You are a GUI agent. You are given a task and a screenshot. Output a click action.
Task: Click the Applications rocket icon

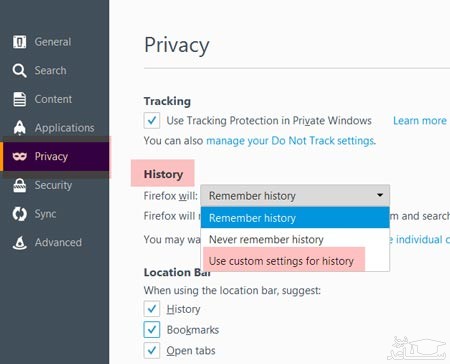coord(19,128)
